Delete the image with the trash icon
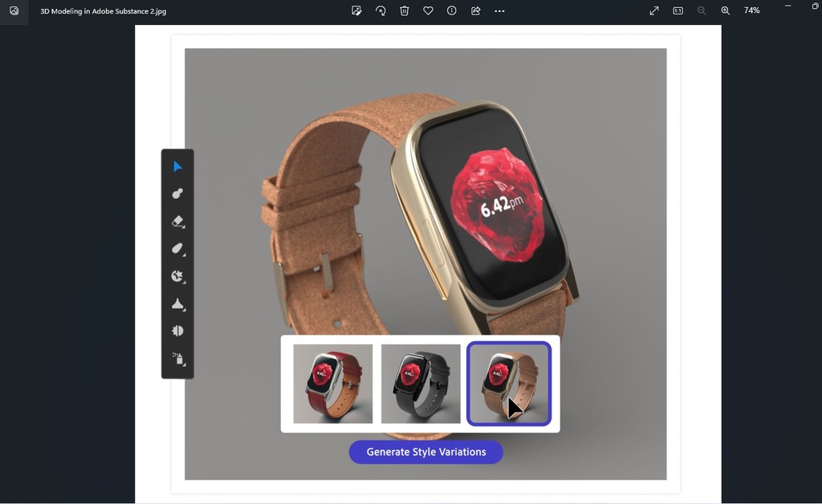The width and height of the screenshot is (822, 504). (405, 10)
